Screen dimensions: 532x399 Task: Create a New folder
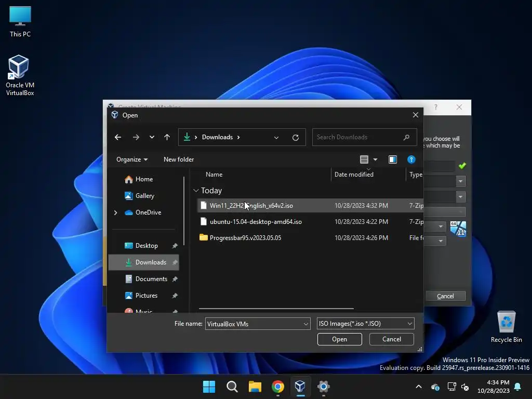click(x=179, y=159)
